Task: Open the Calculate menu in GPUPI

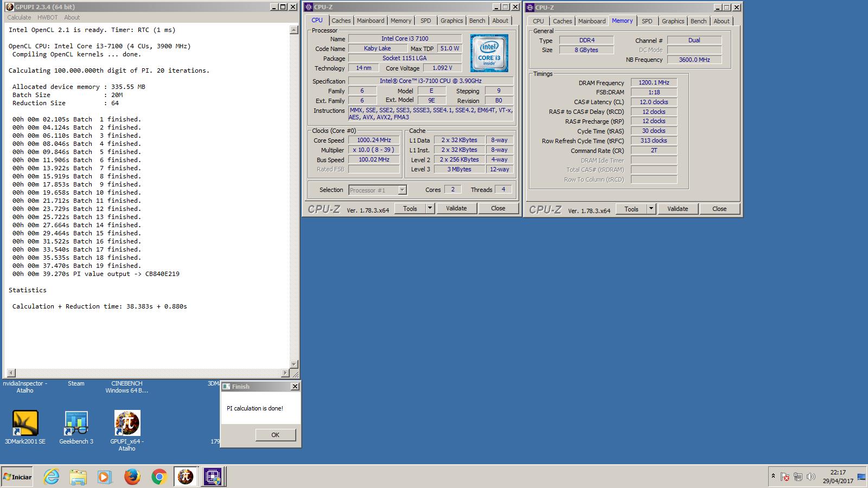Action: click(x=19, y=17)
